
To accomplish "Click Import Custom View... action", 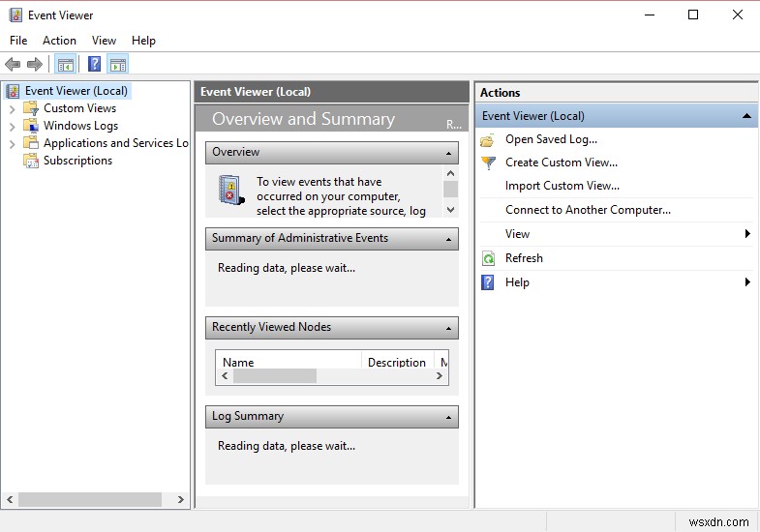I will coord(562,186).
